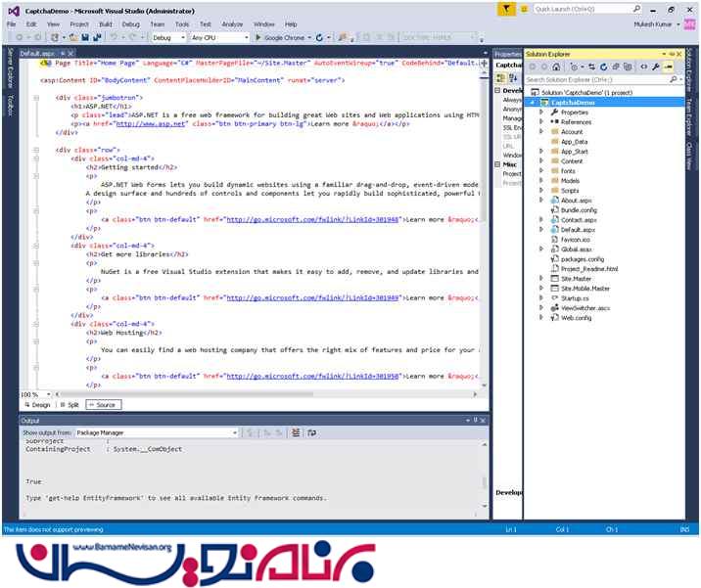
Task: Click the Refresh browser icon in toolbar
Action: point(319,37)
